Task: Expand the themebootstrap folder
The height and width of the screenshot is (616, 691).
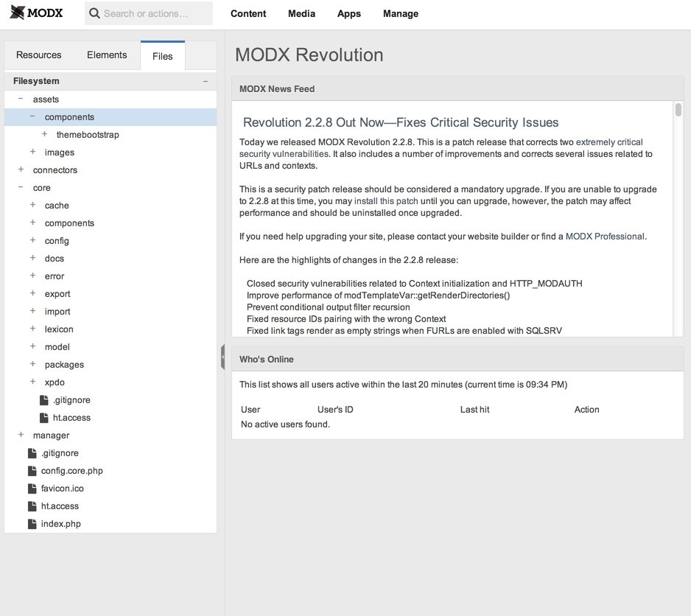Action: [x=44, y=134]
